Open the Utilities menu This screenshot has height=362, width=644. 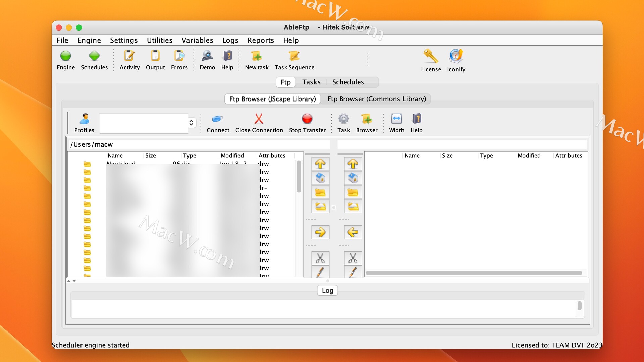coord(159,40)
